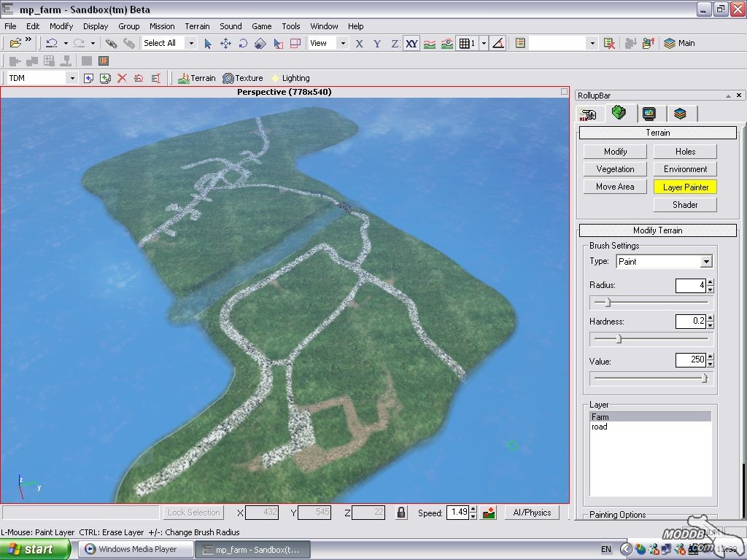Click the Holes terrain button

(685, 152)
